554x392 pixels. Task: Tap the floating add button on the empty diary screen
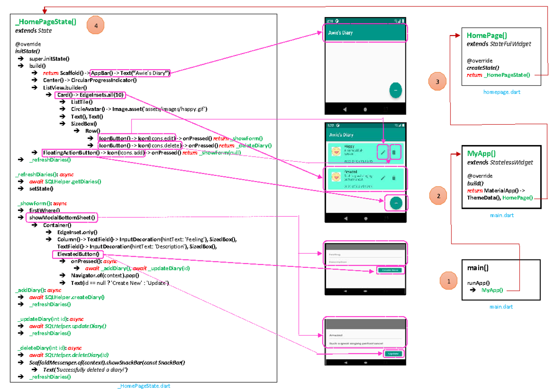tap(396, 90)
